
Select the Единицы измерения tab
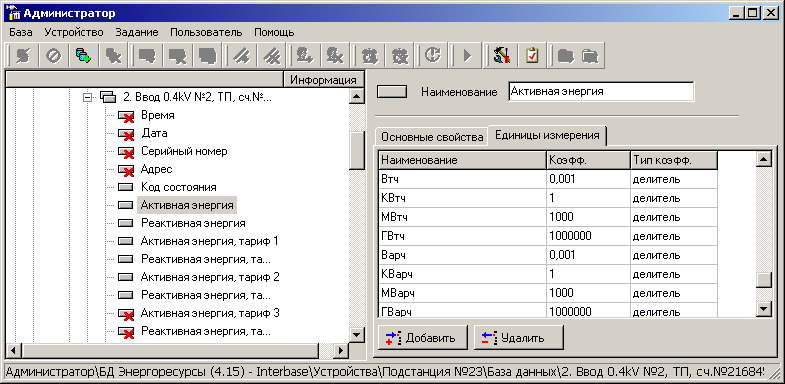547,136
